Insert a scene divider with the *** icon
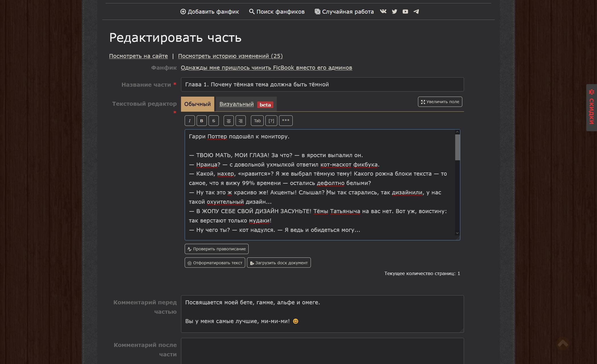This screenshot has height=364, width=597. tap(286, 120)
